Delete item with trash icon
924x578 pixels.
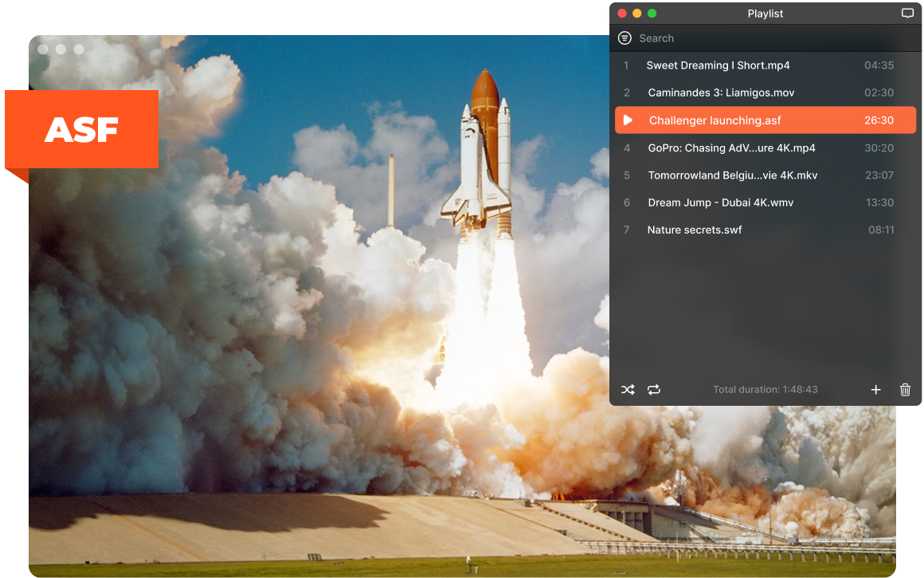[905, 390]
